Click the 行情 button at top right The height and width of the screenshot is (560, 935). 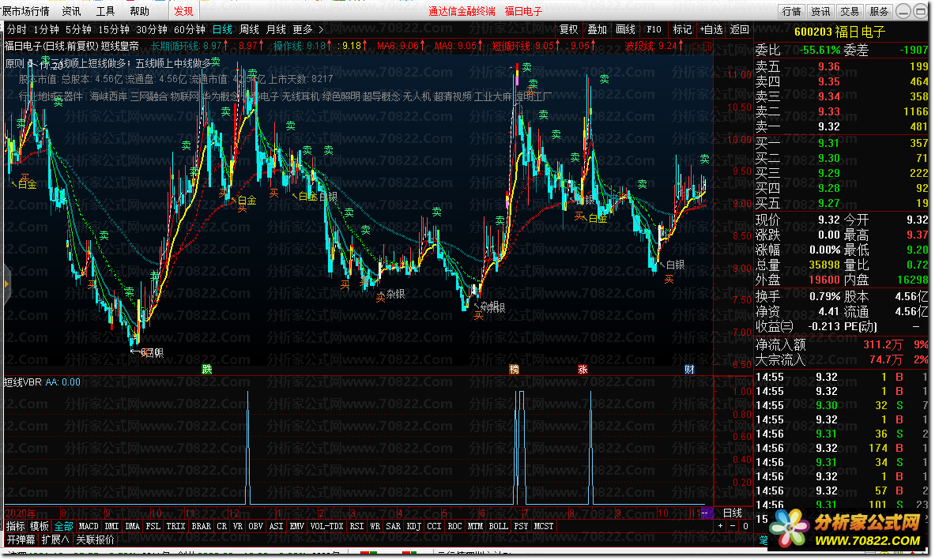tap(792, 11)
